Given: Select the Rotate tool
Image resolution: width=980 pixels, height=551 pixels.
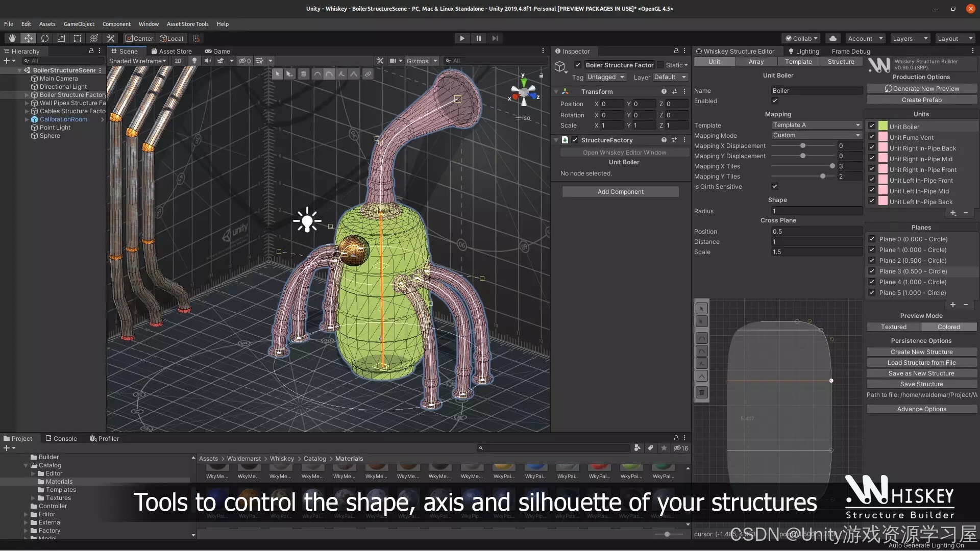Looking at the screenshot, I should click(x=45, y=38).
